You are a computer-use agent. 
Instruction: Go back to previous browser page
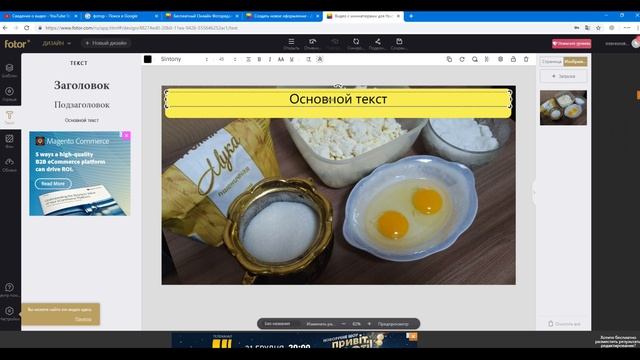pos(5,28)
